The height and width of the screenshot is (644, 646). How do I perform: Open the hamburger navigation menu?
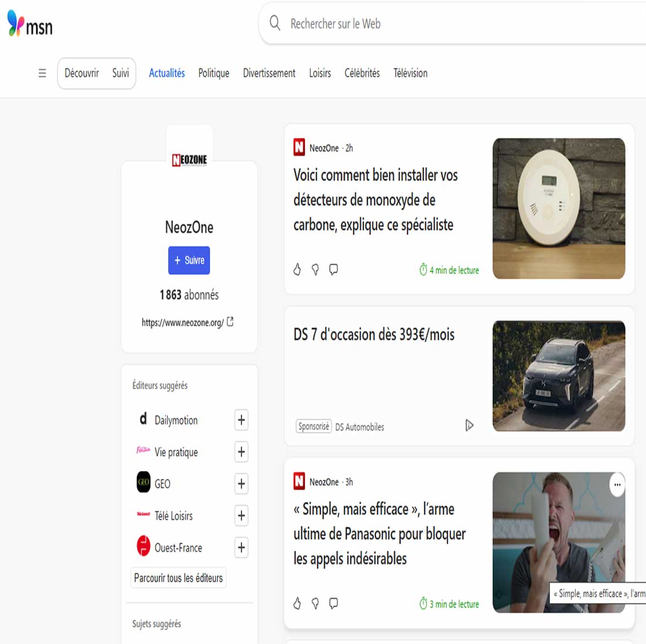(42, 73)
